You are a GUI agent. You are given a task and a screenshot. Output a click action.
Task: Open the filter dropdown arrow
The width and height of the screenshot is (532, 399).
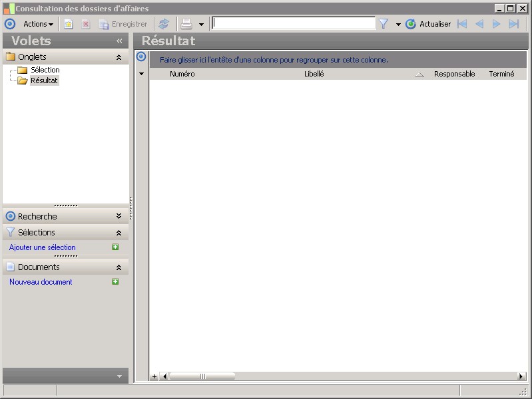click(x=398, y=25)
